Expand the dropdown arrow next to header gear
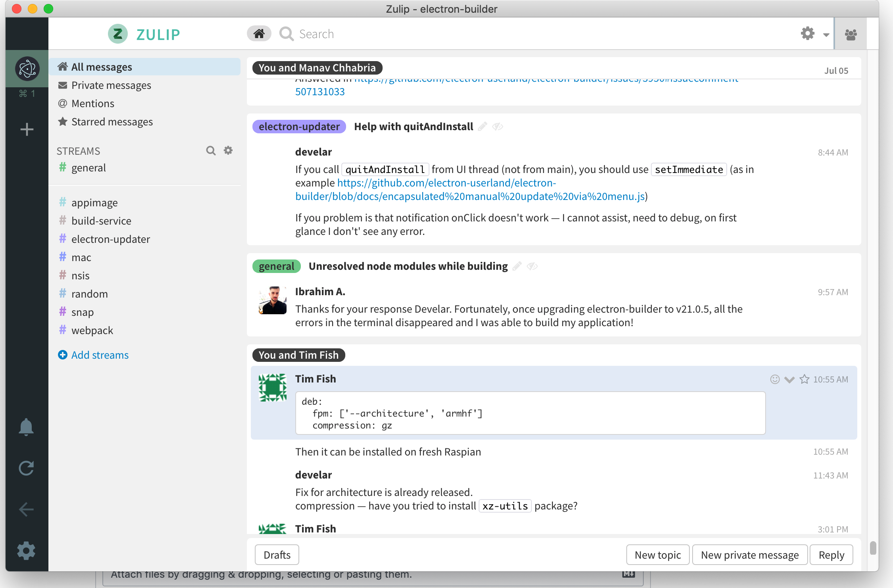Image resolution: width=893 pixels, height=588 pixels. (x=826, y=35)
